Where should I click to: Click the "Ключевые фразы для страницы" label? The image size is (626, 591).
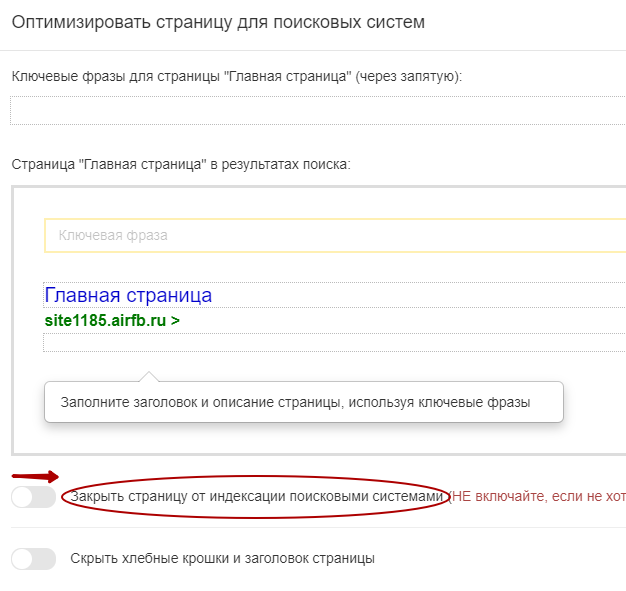coord(236,77)
